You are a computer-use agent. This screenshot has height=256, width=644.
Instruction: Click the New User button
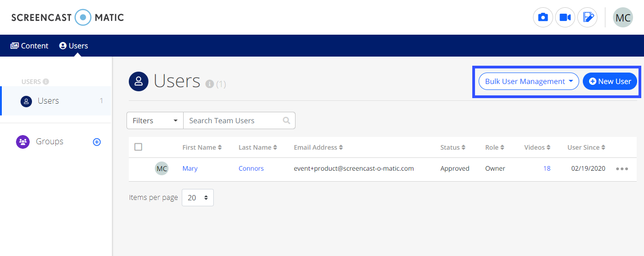pos(610,81)
